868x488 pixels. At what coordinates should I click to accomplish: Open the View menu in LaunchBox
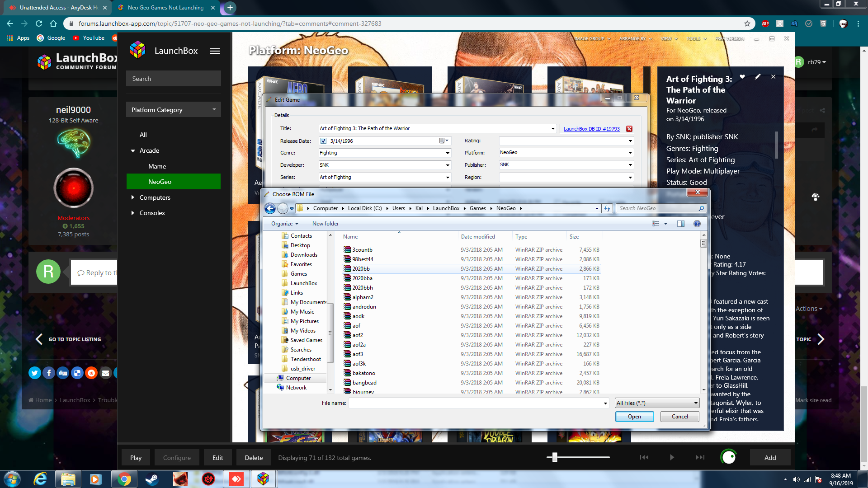coord(669,39)
